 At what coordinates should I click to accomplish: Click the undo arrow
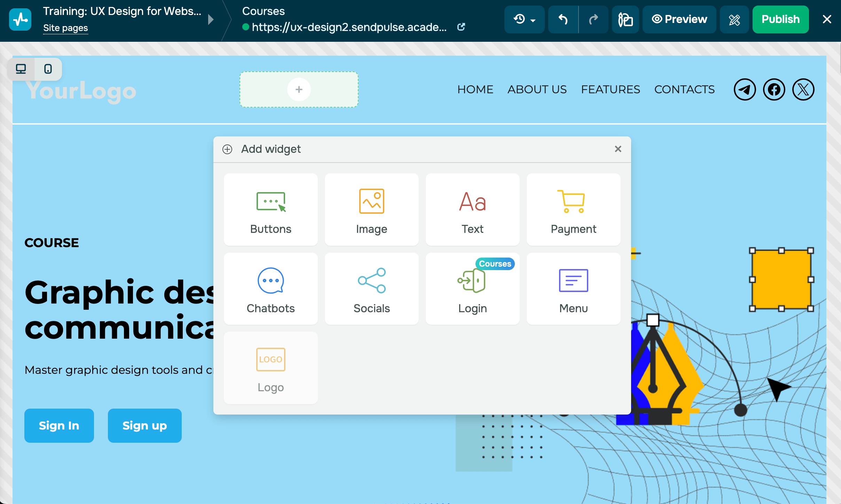(x=563, y=19)
